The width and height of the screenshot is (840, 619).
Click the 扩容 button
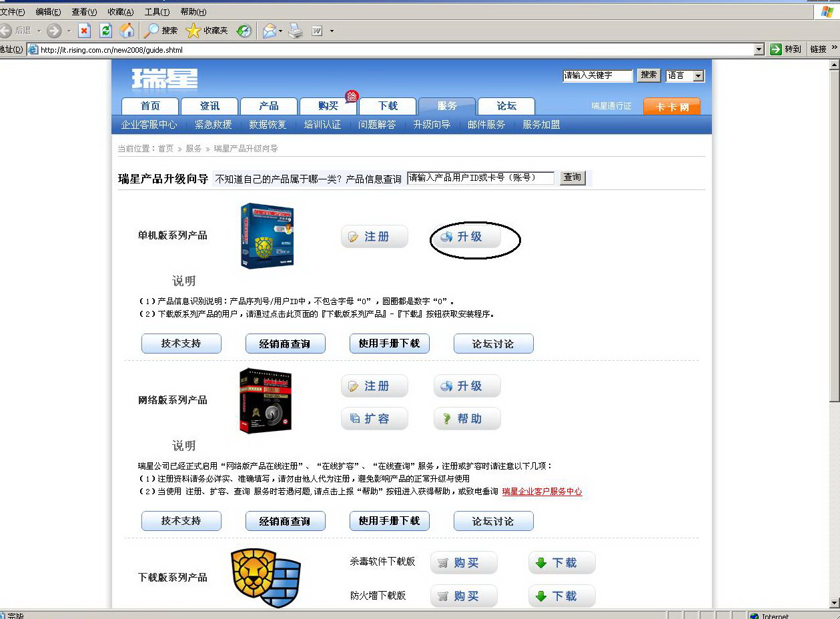tap(374, 419)
